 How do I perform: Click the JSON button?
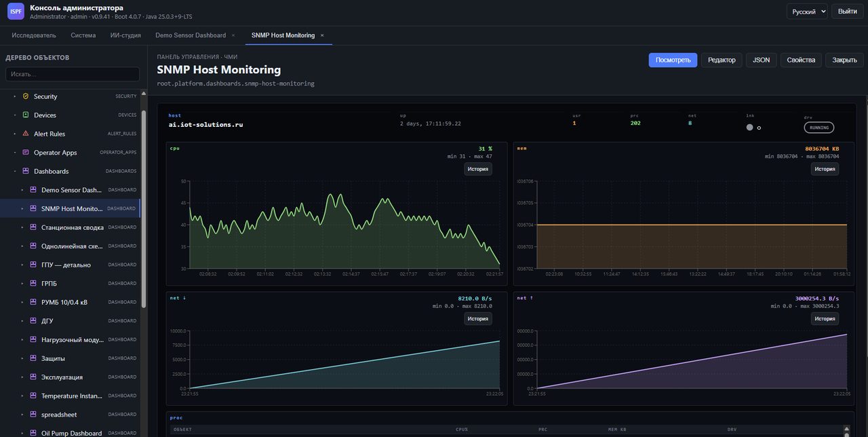click(x=762, y=60)
